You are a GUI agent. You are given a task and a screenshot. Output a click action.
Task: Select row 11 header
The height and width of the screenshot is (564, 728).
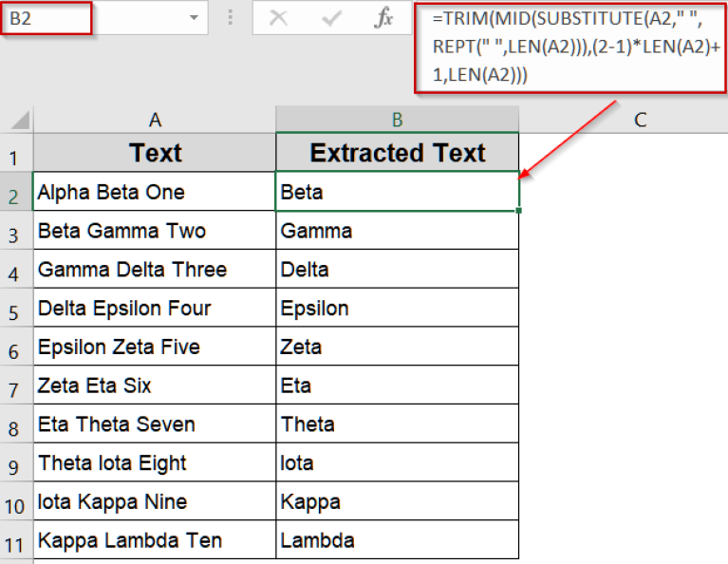(15, 542)
